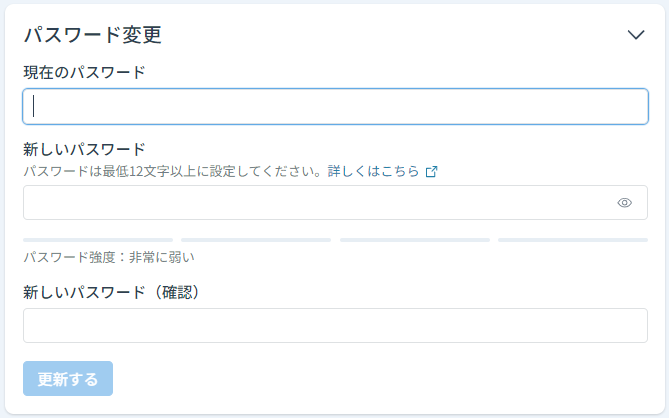
Task: Click the third password strength bar segment
Action: point(415,240)
